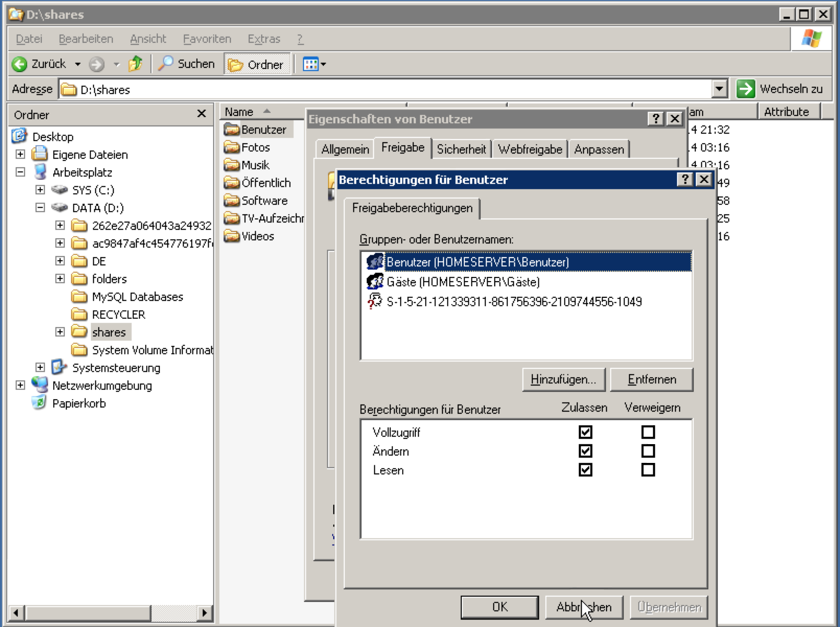Toggle Lesen Zulassen checkbox

tap(585, 470)
